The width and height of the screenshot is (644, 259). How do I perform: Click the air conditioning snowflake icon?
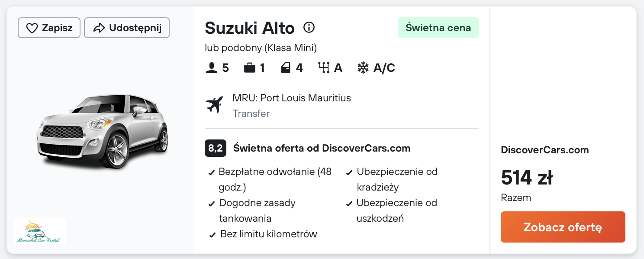(x=363, y=68)
